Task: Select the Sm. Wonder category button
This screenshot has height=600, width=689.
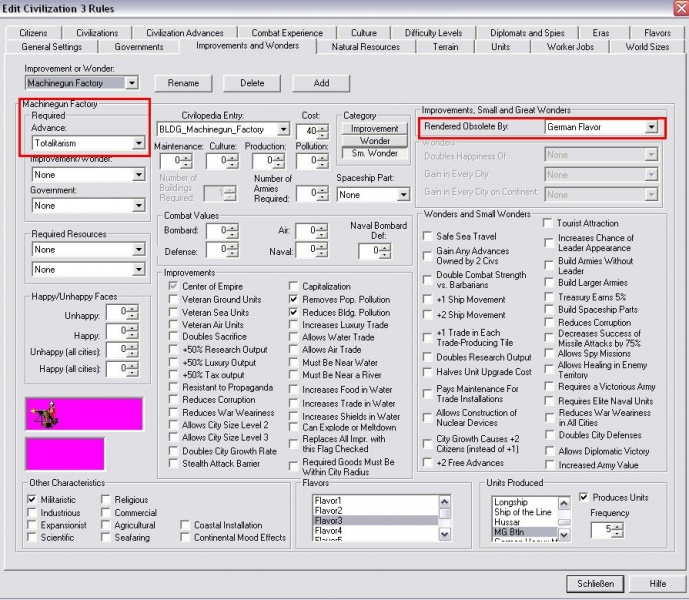Action: 373,154
